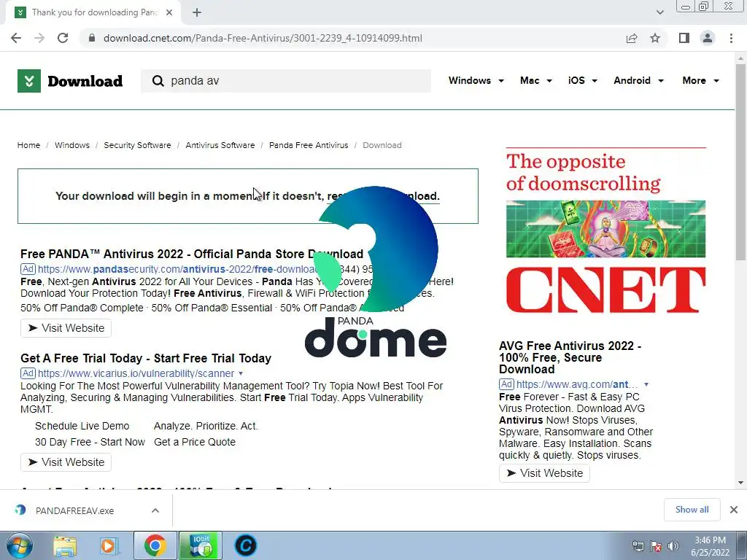
Task: Open a new browser tab
Action: (x=197, y=12)
